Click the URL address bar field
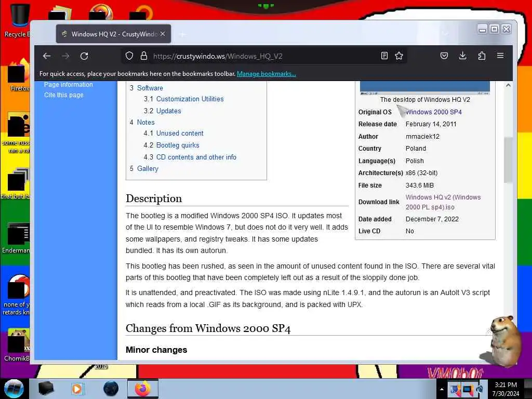Viewport: 532px width, 399px height. click(264, 56)
